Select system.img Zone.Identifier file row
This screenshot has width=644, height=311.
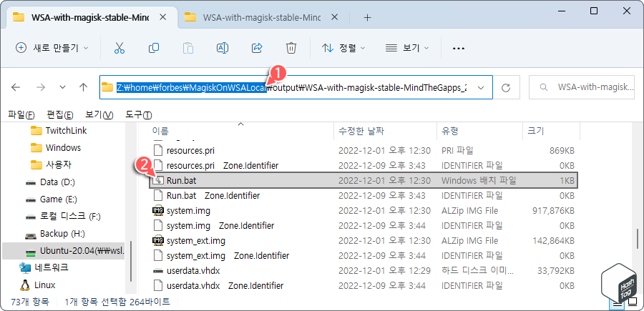[x=364, y=226]
